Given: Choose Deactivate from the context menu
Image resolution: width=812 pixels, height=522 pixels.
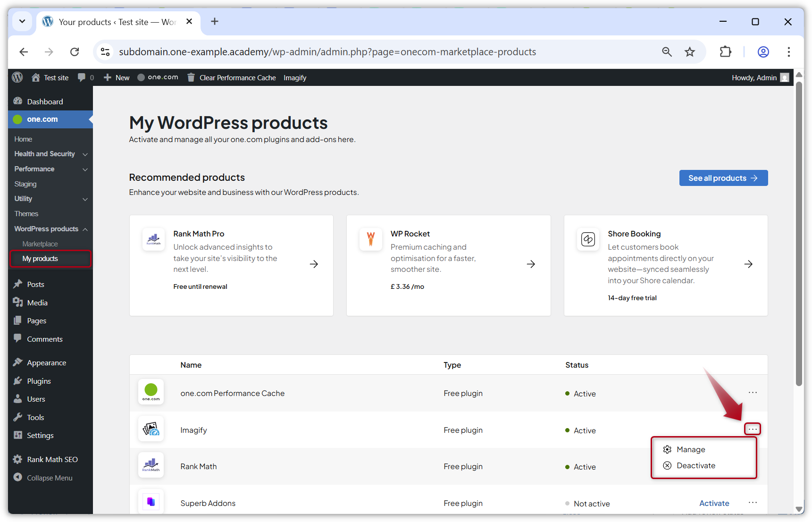Looking at the screenshot, I should (696, 465).
